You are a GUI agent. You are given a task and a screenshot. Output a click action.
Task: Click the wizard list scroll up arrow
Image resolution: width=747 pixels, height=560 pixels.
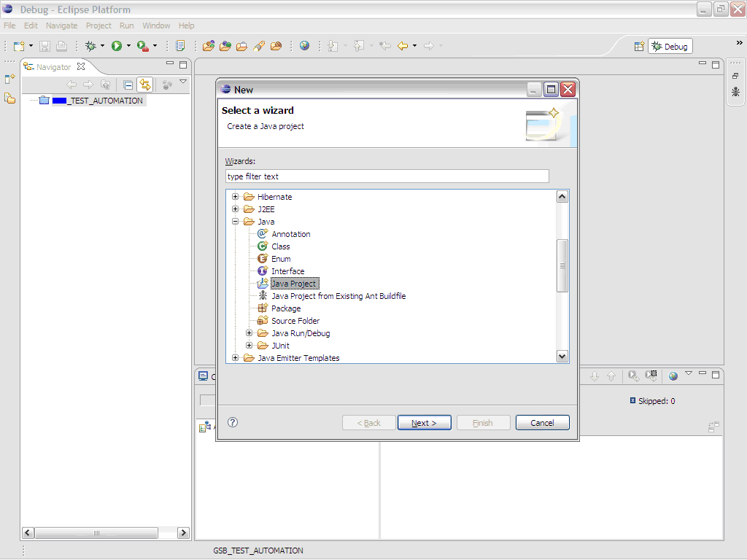(562, 197)
